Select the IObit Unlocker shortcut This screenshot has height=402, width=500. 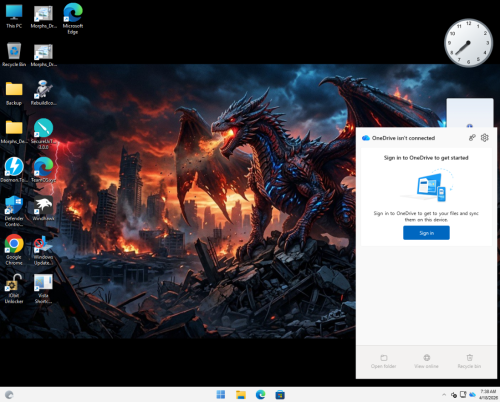(14, 288)
